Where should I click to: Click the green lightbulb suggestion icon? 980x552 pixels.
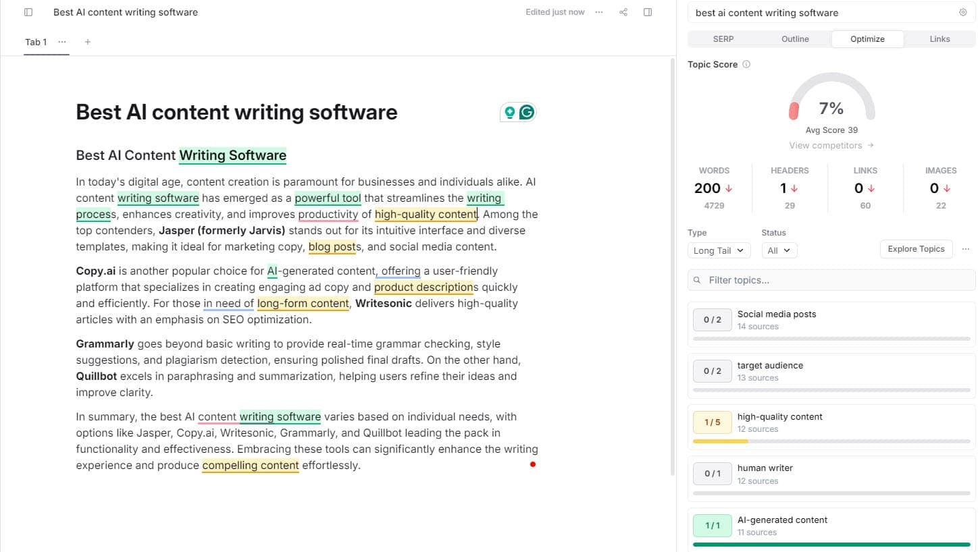point(510,112)
